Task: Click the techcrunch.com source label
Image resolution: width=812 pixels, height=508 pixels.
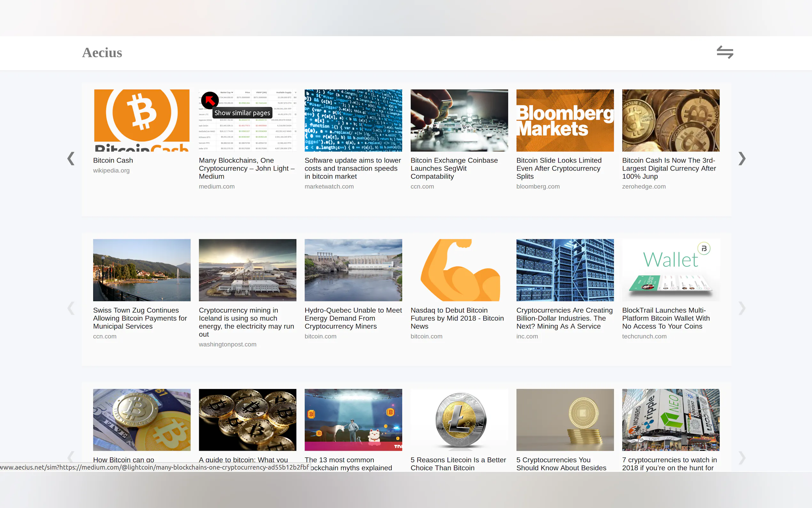Action: pyautogui.click(x=644, y=336)
